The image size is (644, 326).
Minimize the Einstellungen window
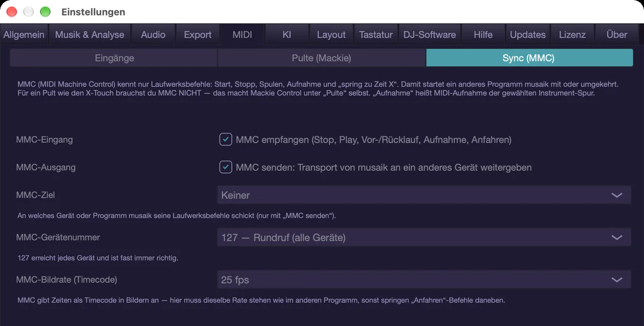tap(28, 12)
